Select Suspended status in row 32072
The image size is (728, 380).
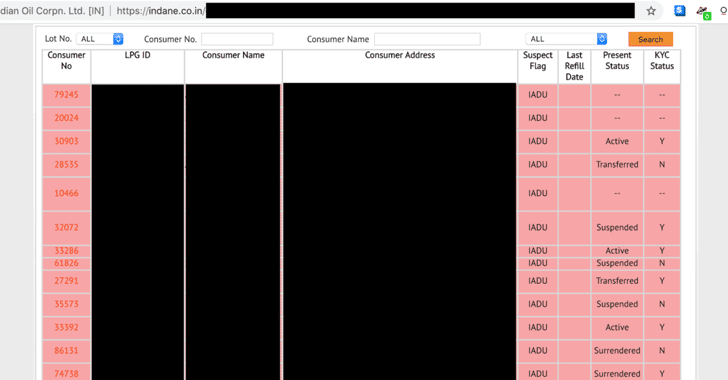click(617, 228)
